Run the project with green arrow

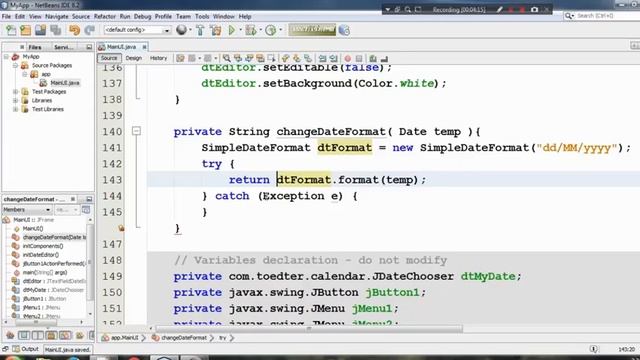pyautogui.click(x=231, y=30)
